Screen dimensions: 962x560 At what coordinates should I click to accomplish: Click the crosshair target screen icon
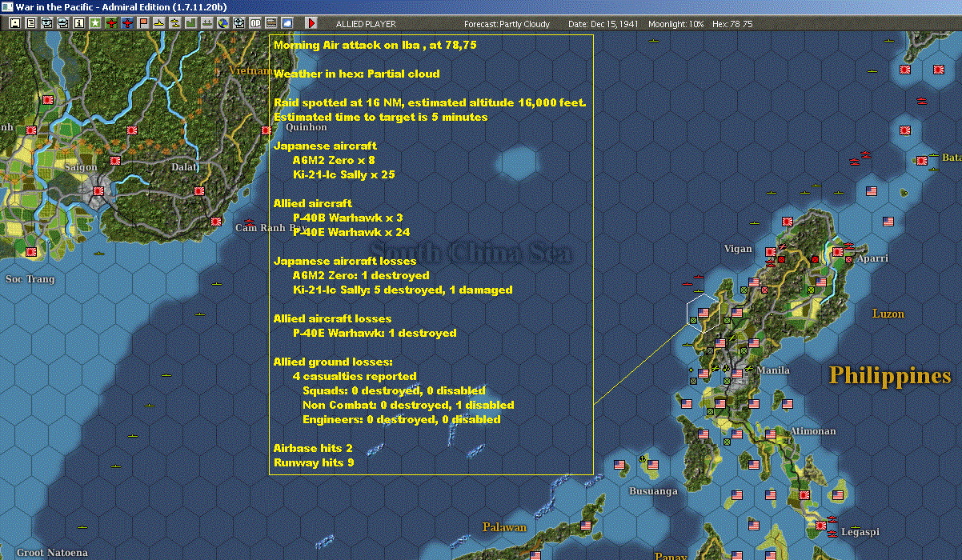[x=238, y=23]
